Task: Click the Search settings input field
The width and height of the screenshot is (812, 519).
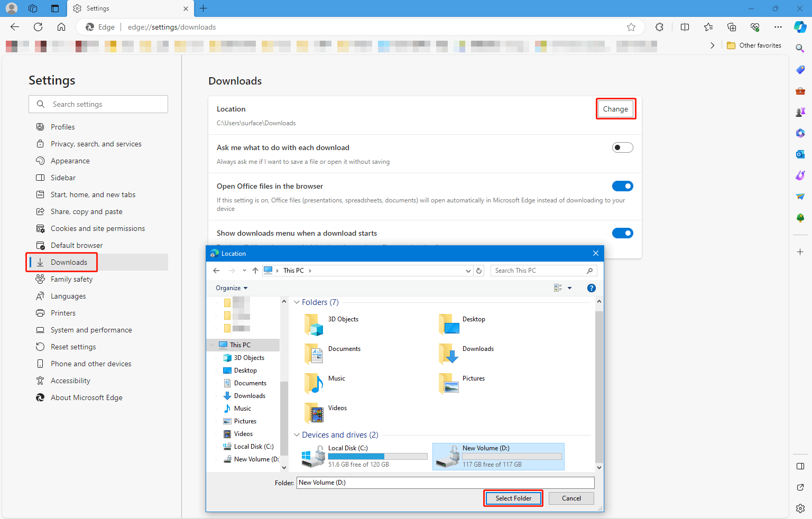Action: (x=106, y=104)
